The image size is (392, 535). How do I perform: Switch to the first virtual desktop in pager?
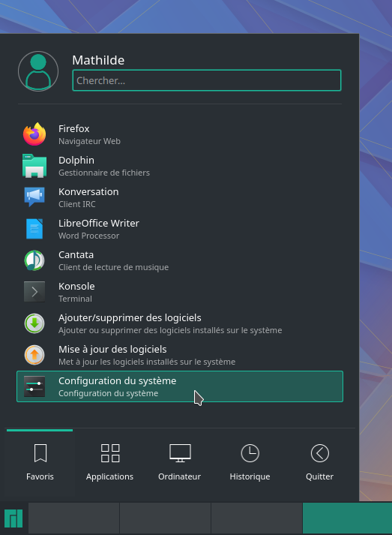pos(73,518)
